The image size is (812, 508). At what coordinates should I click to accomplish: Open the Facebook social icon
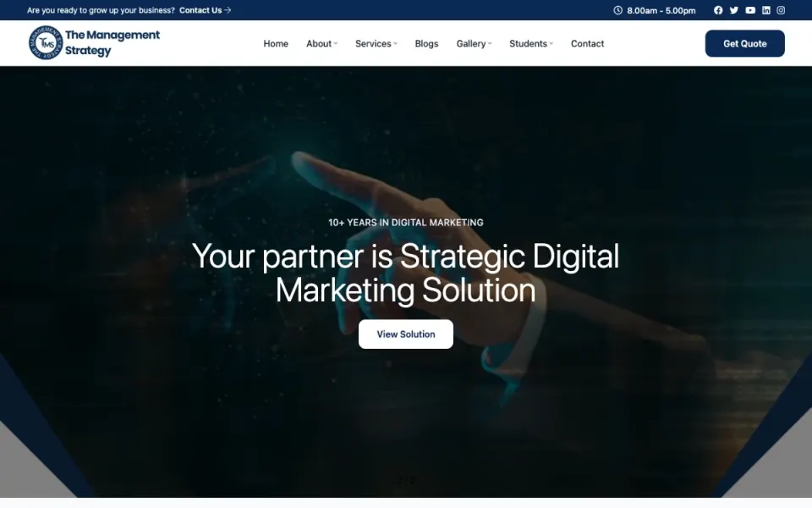pyautogui.click(x=718, y=10)
